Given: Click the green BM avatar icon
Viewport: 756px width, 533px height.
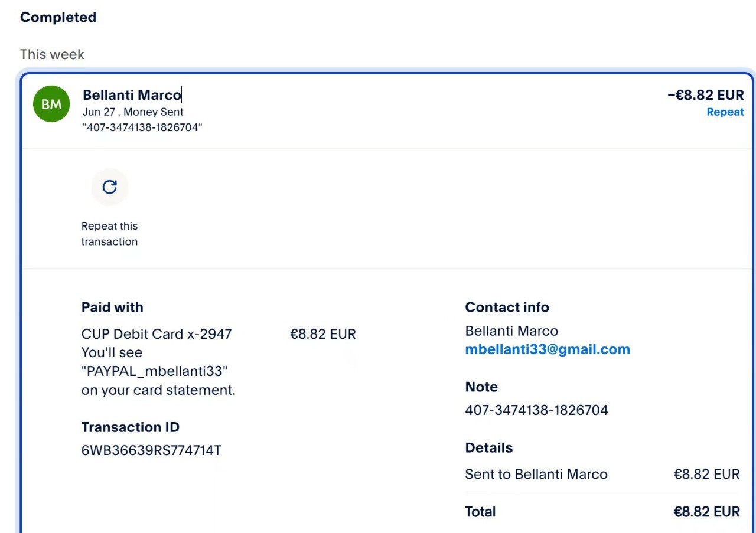Looking at the screenshot, I should [51, 104].
